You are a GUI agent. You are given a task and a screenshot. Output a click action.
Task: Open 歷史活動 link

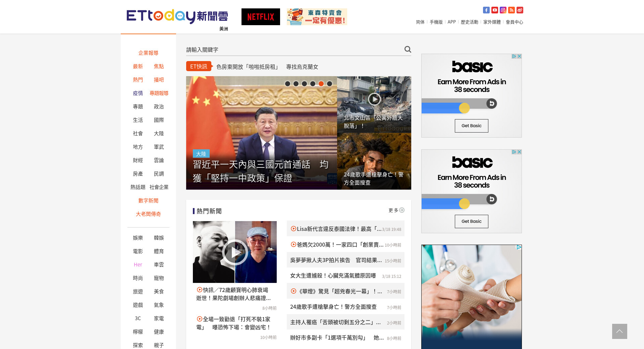(470, 22)
